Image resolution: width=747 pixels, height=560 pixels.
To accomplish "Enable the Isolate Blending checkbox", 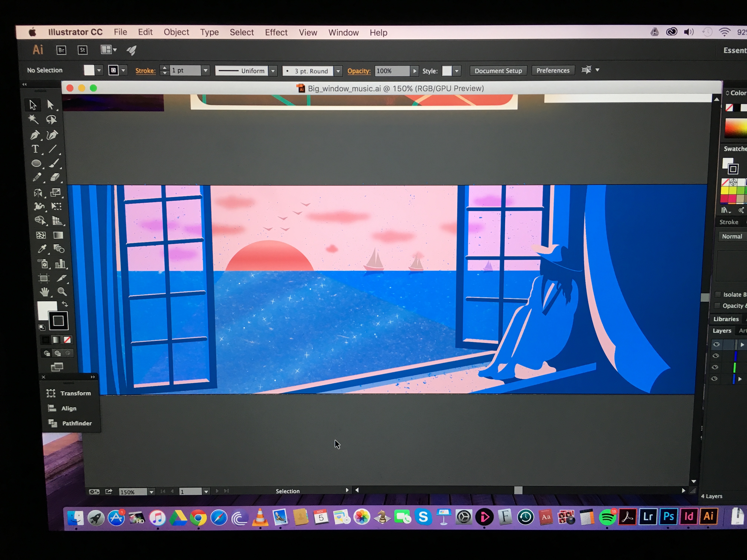I will 718,294.
